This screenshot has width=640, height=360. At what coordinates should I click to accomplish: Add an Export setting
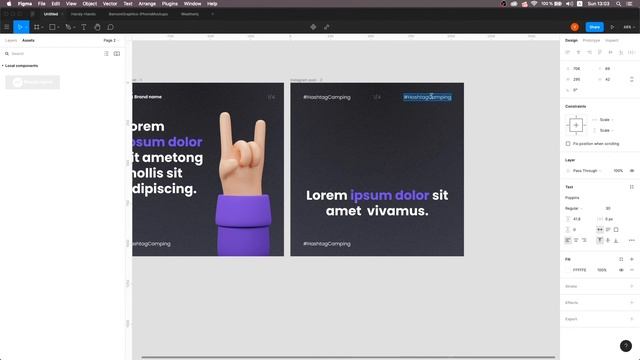coord(632,319)
